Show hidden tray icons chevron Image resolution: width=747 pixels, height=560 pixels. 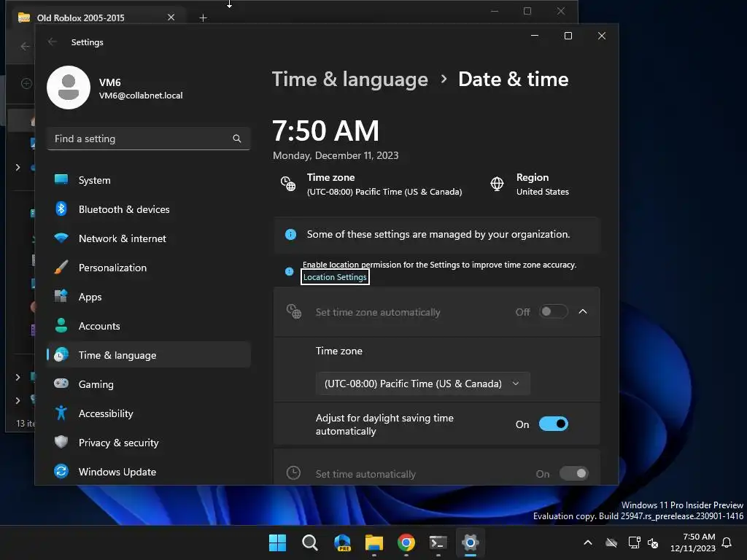click(588, 542)
